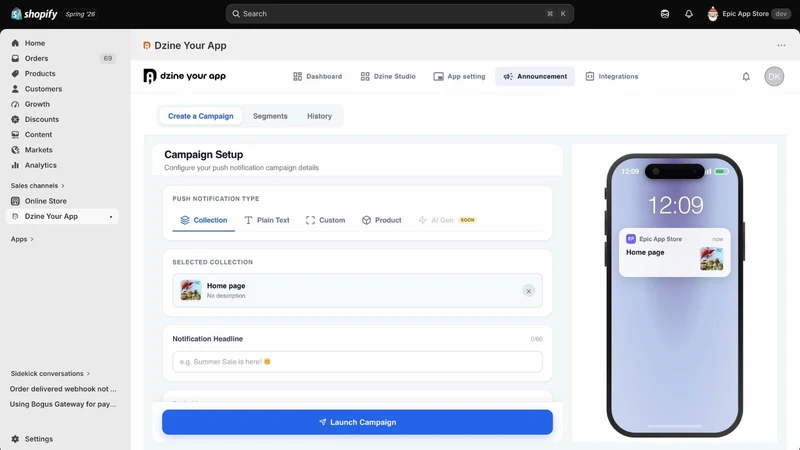
Task: Open the Integrations tab
Action: tap(611, 77)
